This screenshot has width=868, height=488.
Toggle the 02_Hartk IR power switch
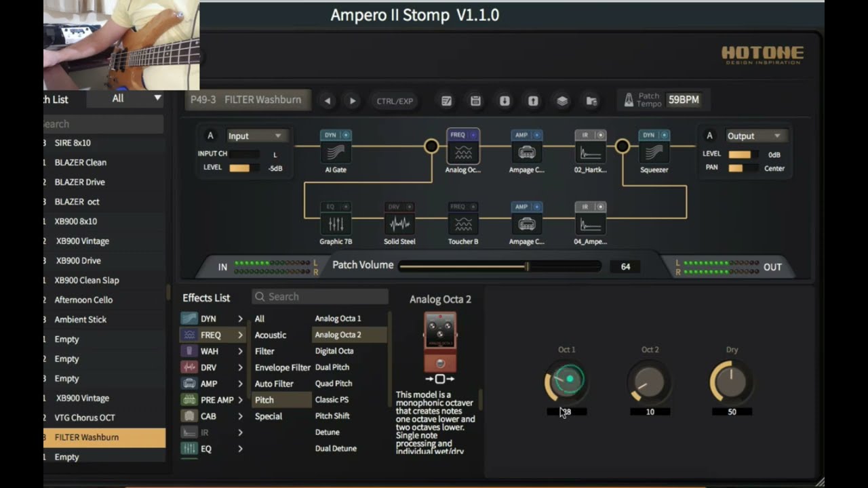[601, 135]
